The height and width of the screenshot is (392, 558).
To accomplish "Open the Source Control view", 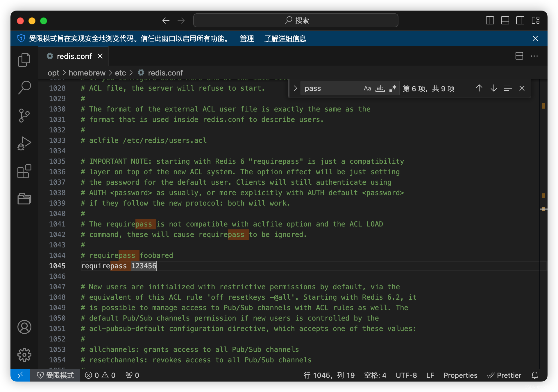I will pos(24,115).
